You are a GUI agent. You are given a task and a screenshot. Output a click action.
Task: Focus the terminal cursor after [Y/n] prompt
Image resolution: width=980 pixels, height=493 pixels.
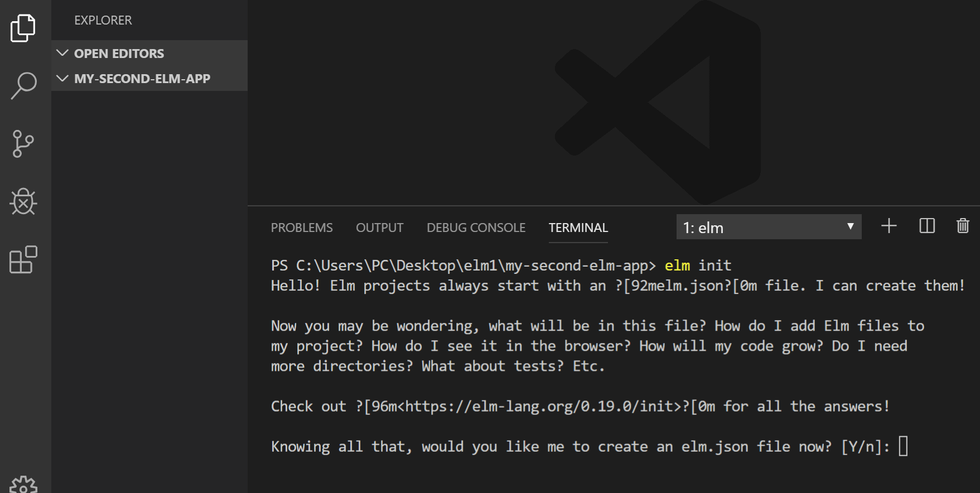(904, 446)
